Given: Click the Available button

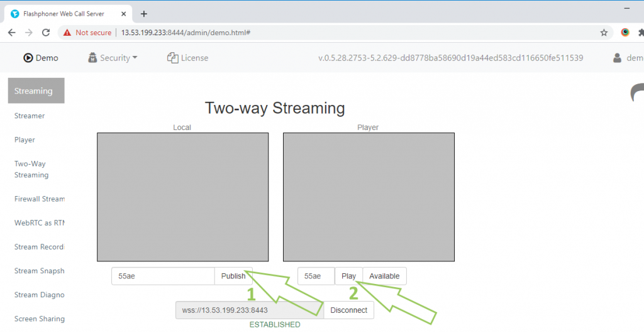Looking at the screenshot, I should 384,276.
